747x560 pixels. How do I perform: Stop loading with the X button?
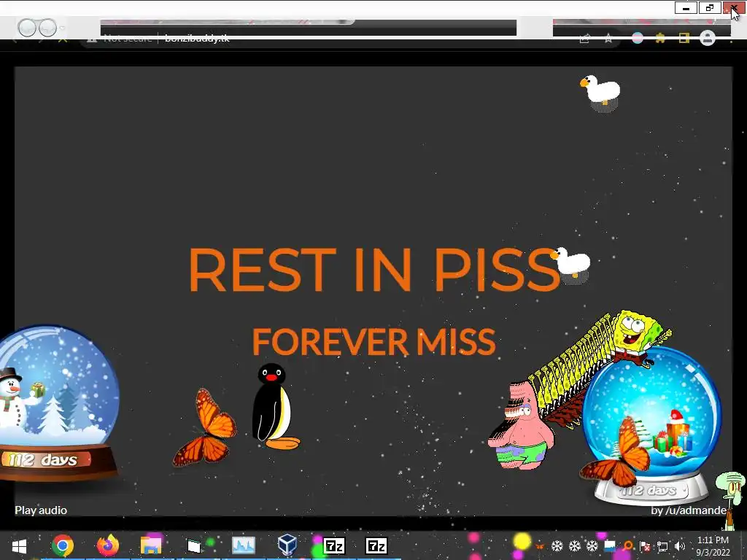coord(63,39)
